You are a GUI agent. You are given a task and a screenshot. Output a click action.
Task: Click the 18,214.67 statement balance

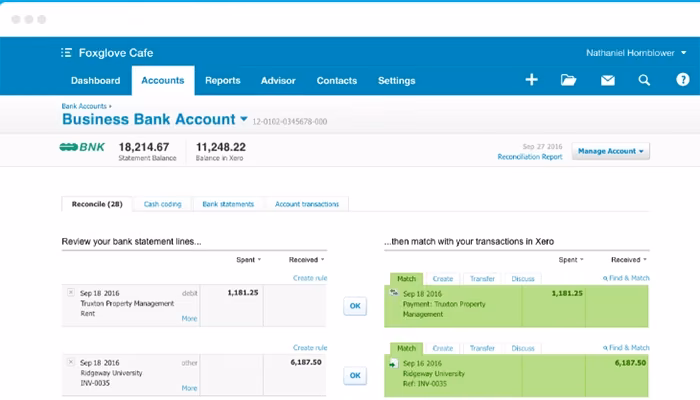144,147
